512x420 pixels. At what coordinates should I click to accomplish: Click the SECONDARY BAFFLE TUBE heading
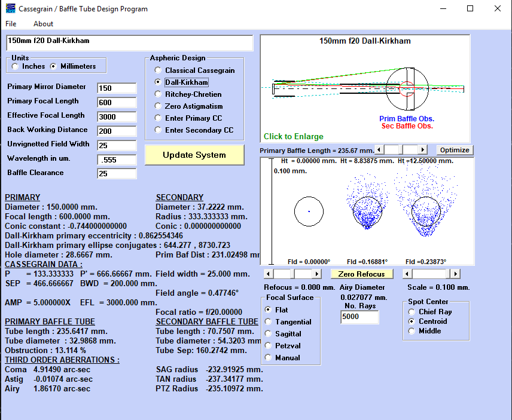[x=207, y=321]
